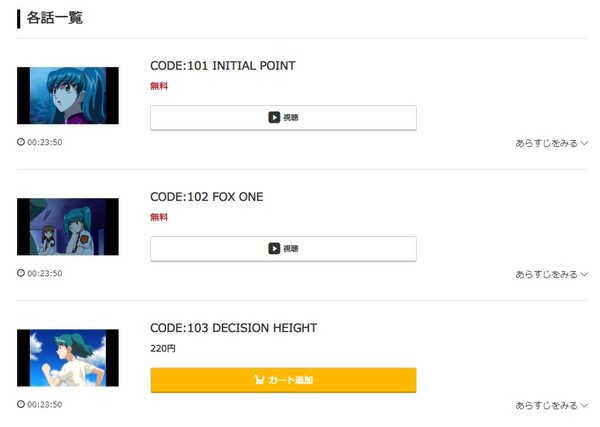This screenshot has height=427, width=600.
Task: Click the play icon for CODE:101
Action: 274,117
